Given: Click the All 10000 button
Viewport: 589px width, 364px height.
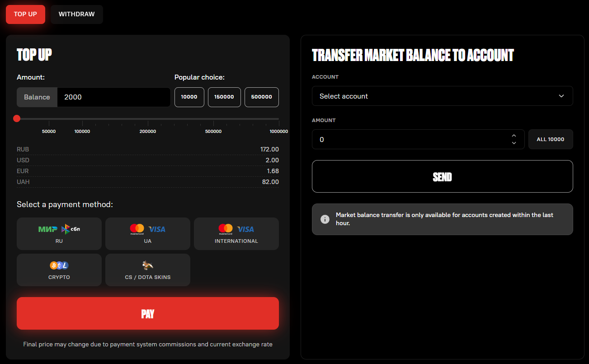Looking at the screenshot, I should click(x=550, y=139).
